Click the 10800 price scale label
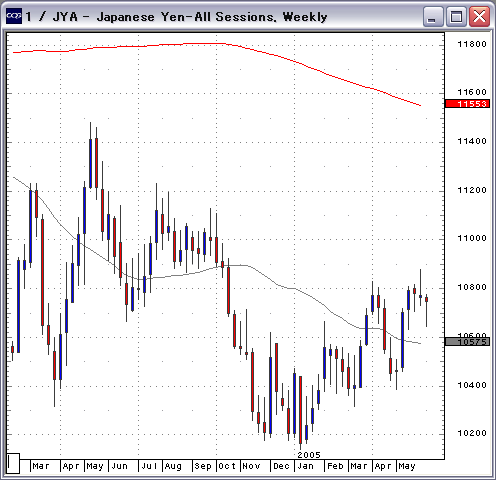The height and width of the screenshot is (480, 496). click(x=472, y=287)
